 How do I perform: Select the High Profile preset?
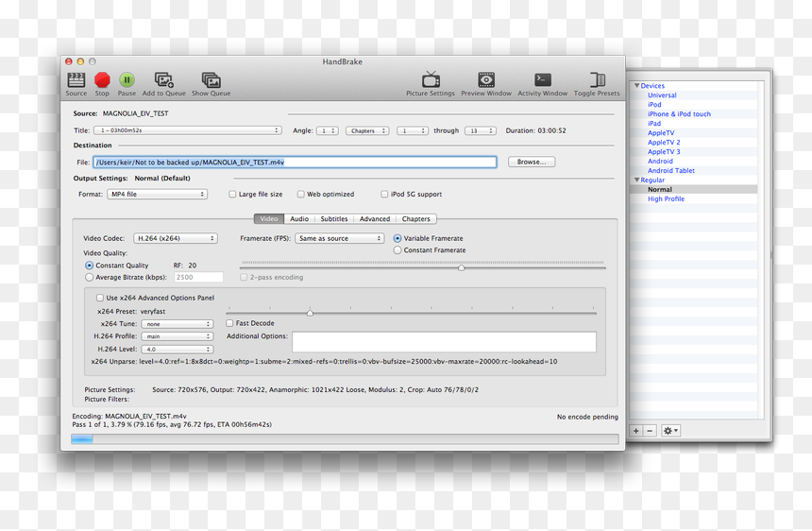(666, 199)
